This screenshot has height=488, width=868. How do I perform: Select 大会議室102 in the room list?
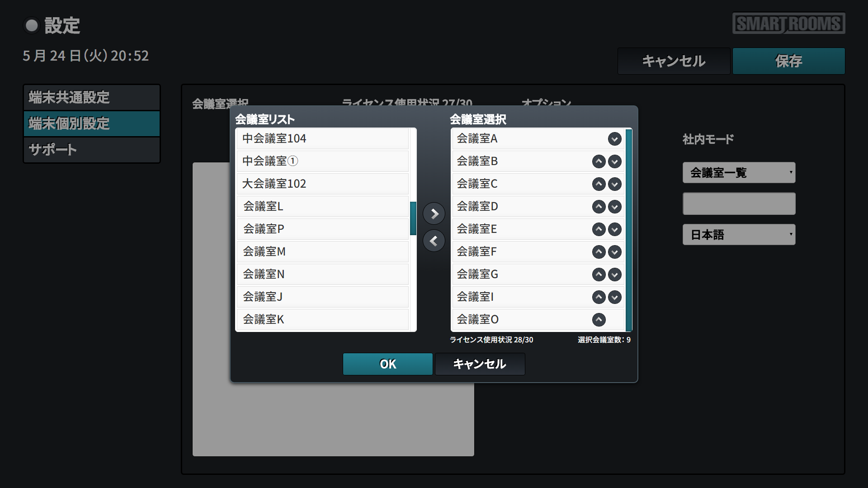322,184
